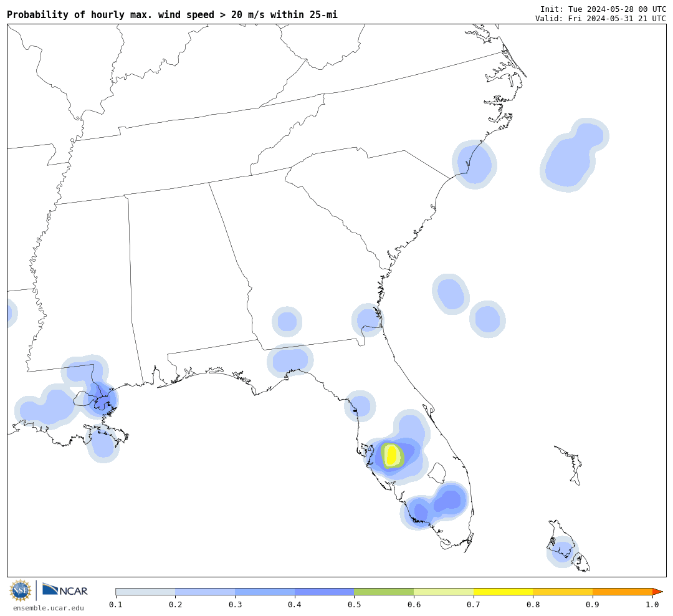Click the colorbar label 1.0
The height and width of the screenshot is (616, 673).
coord(652,604)
